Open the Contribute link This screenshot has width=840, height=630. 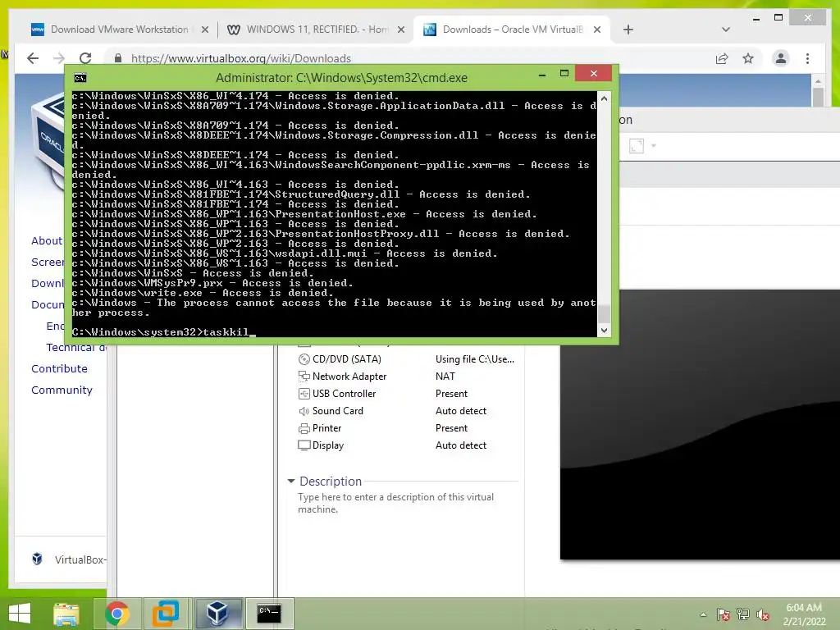[59, 368]
